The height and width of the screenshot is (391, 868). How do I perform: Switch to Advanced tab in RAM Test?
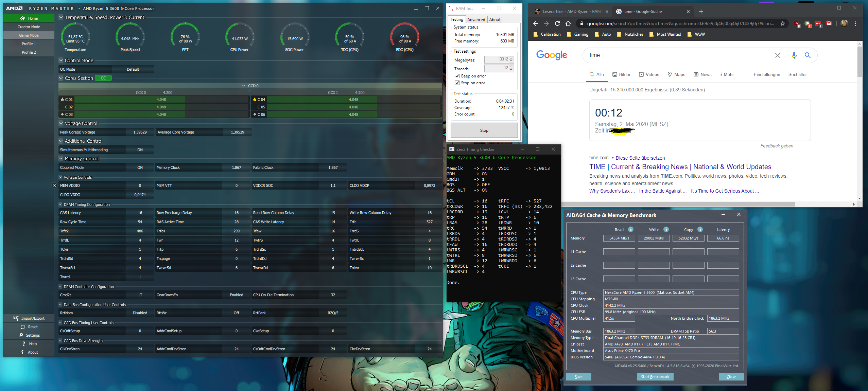[476, 20]
